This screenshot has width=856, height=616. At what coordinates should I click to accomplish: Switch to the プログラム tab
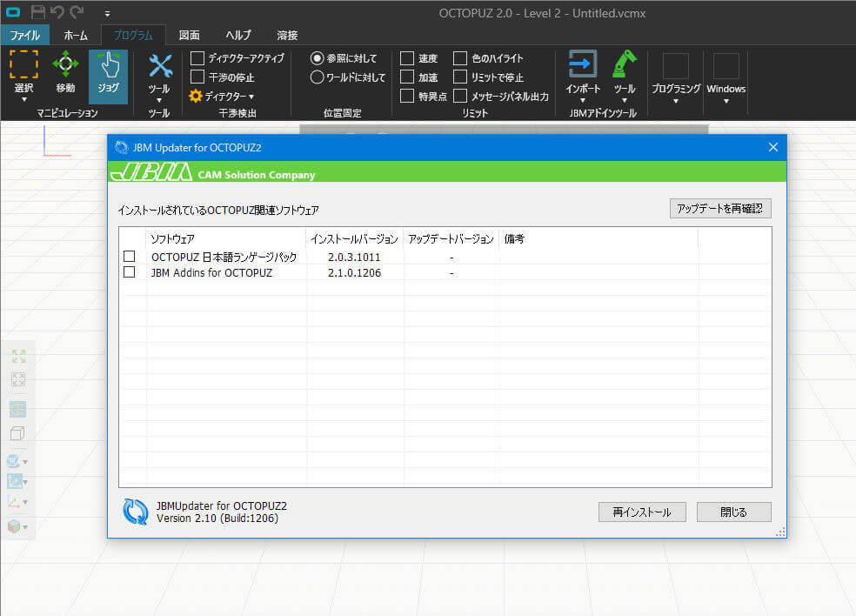[133, 35]
